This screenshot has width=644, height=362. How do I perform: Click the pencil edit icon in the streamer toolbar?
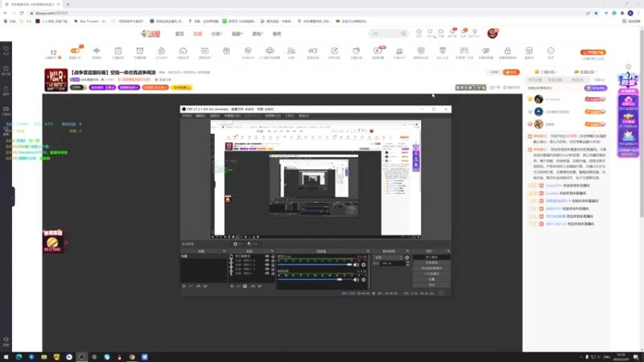(334, 51)
